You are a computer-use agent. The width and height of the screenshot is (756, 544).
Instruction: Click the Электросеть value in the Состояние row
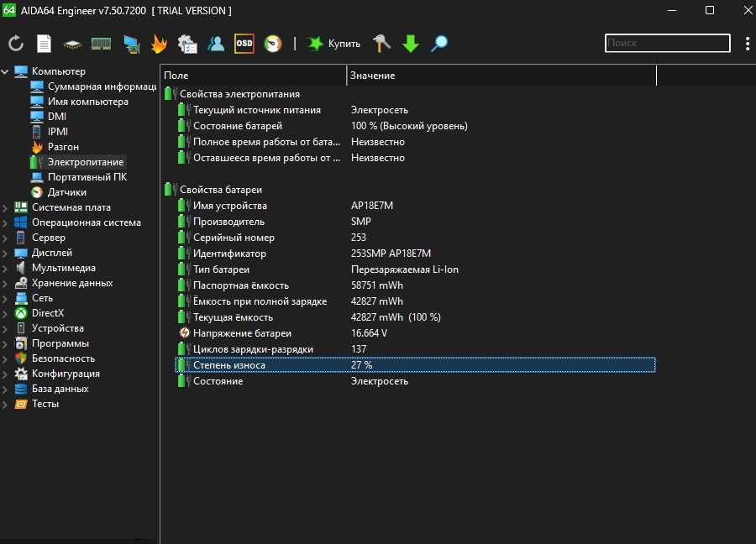[x=380, y=380]
